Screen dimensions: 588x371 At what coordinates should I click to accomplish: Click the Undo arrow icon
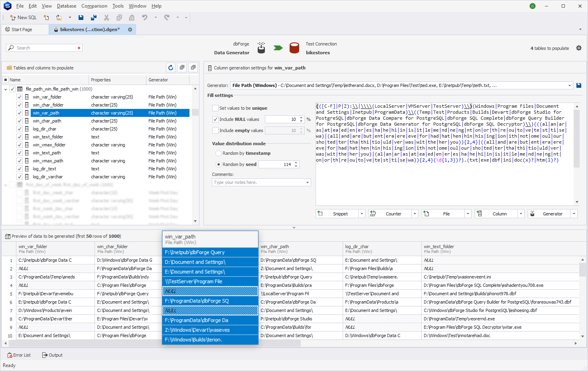[x=145, y=18]
